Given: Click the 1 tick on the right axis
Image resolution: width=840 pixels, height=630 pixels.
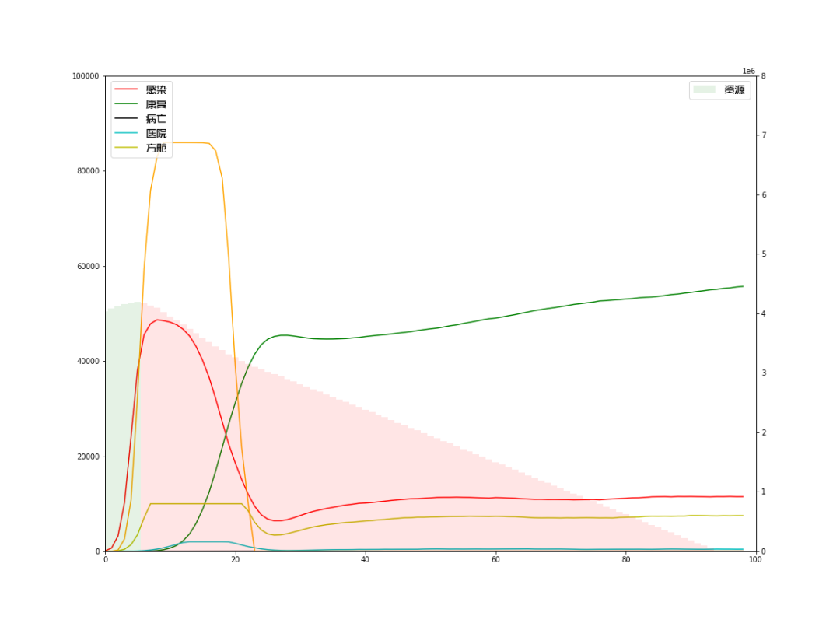Looking at the screenshot, I should pyautogui.click(x=764, y=492).
